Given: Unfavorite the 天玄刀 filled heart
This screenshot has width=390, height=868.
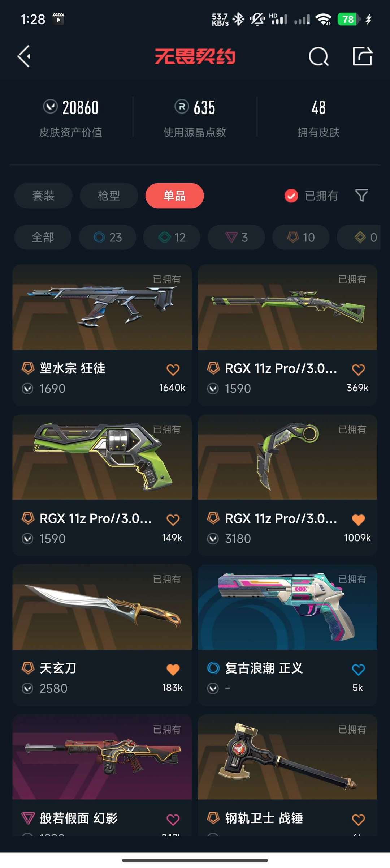Looking at the screenshot, I should coord(173,669).
